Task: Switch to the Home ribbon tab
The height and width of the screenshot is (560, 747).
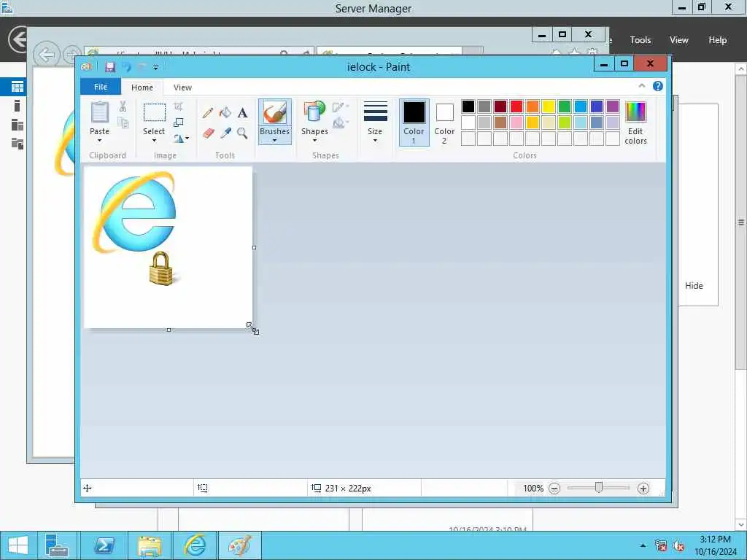Action: pyautogui.click(x=142, y=87)
